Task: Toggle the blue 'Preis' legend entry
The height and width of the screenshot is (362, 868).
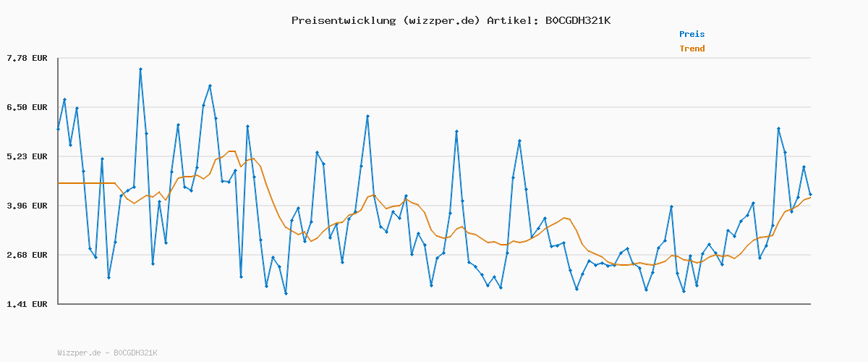Action: [x=692, y=34]
